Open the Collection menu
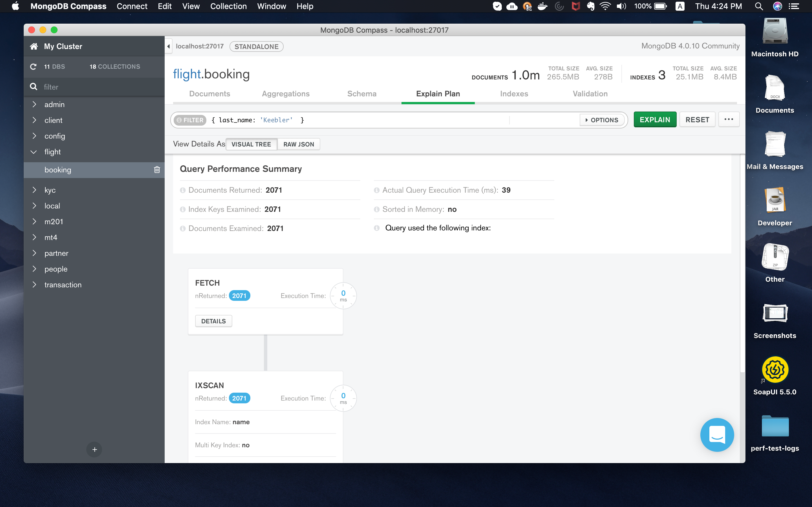Viewport: 812px width, 507px height. click(x=228, y=6)
